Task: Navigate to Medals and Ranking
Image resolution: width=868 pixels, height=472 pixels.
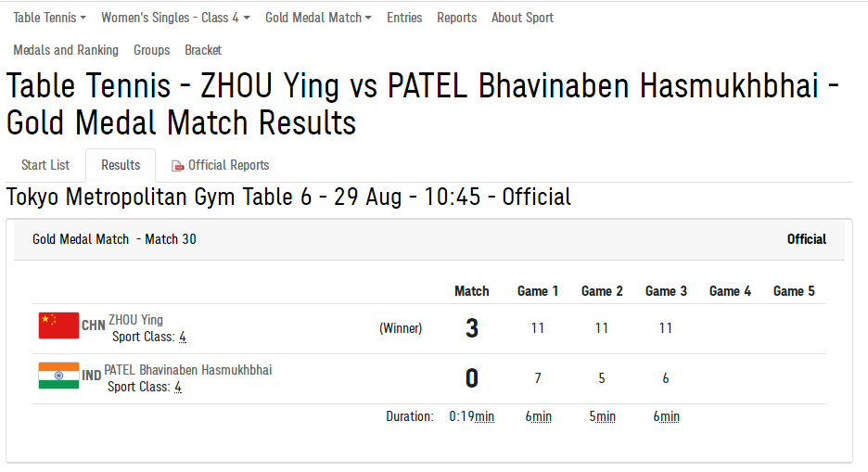Action: pos(66,50)
